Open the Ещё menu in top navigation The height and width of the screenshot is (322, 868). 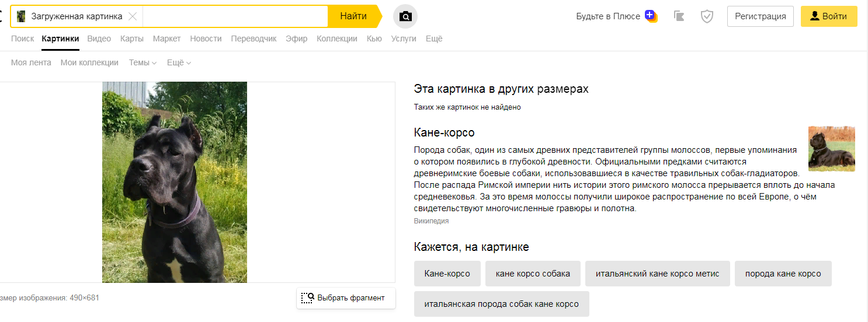coord(434,38)
